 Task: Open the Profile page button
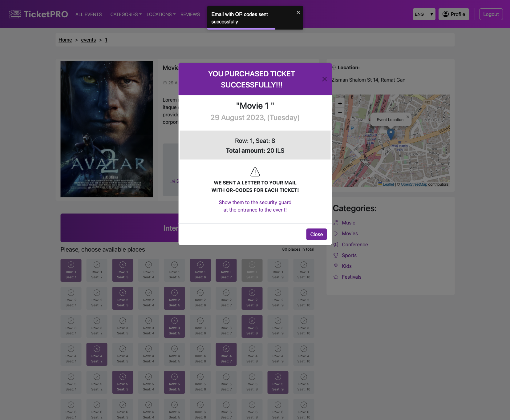454,14
